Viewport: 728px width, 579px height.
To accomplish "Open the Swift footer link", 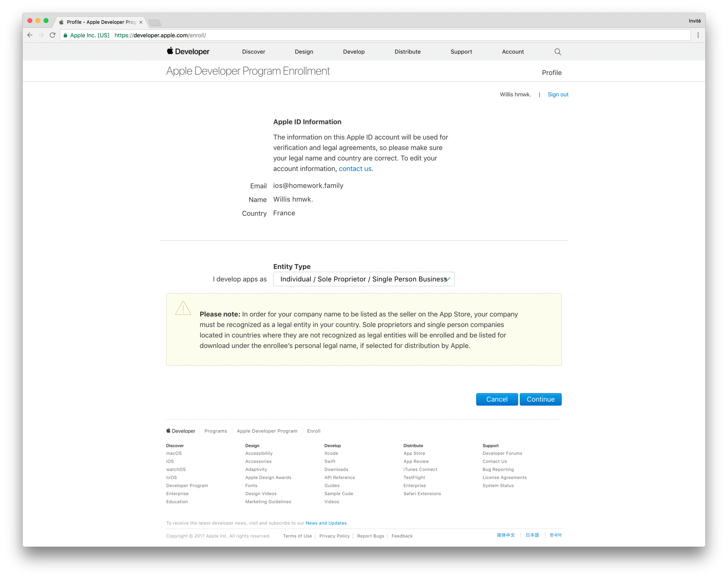I will tap(330, 461).
